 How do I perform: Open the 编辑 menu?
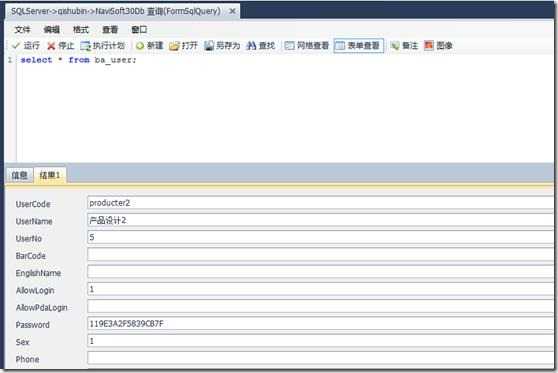(51, 30)
